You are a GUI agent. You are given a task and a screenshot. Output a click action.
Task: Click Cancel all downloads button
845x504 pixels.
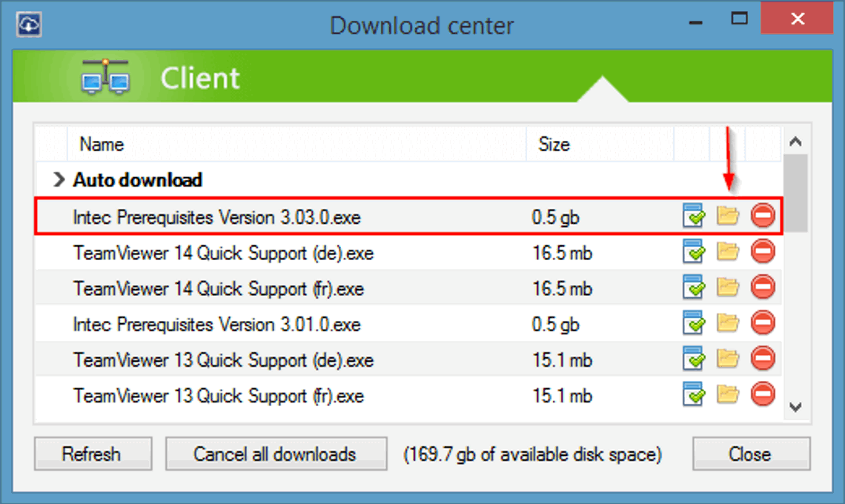point(276,454)
